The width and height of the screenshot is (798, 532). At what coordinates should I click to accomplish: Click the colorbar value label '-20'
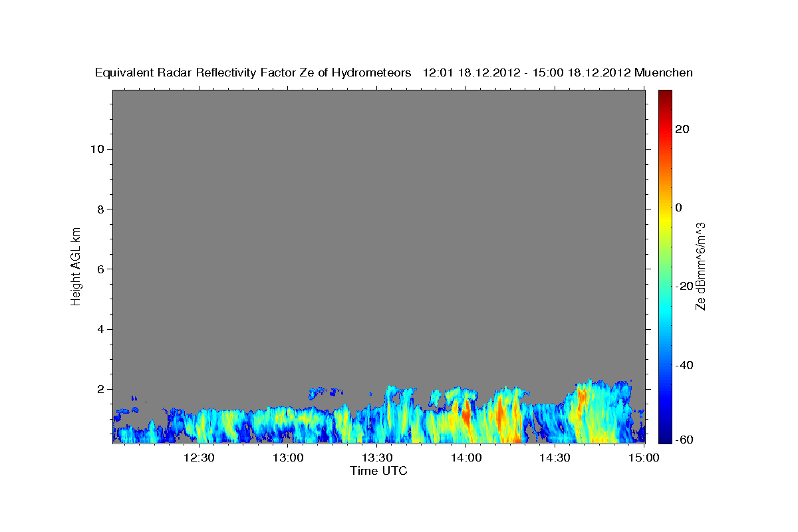point(684,286)
